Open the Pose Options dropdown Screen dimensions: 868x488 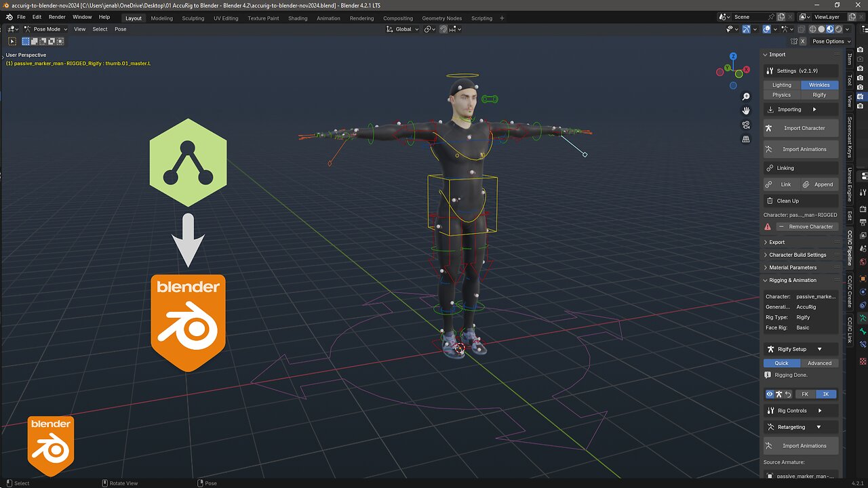click(831, 41)
